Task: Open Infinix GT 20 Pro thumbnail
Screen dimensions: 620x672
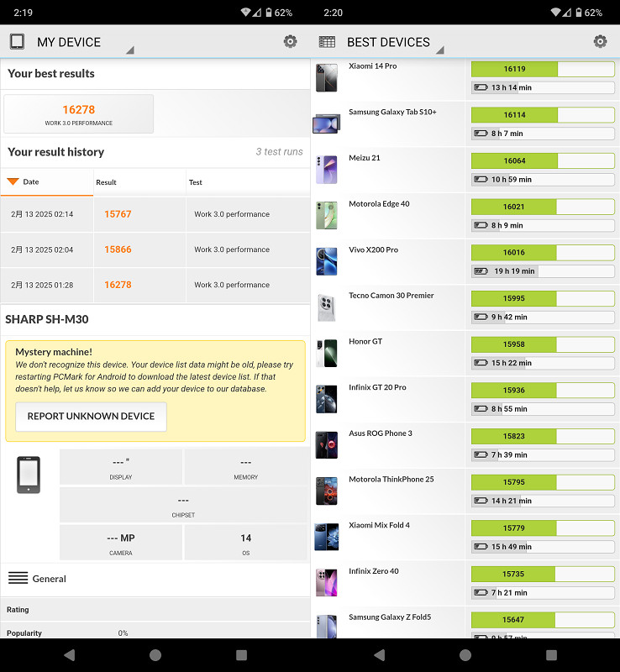Action: click(x=327, y=399)
